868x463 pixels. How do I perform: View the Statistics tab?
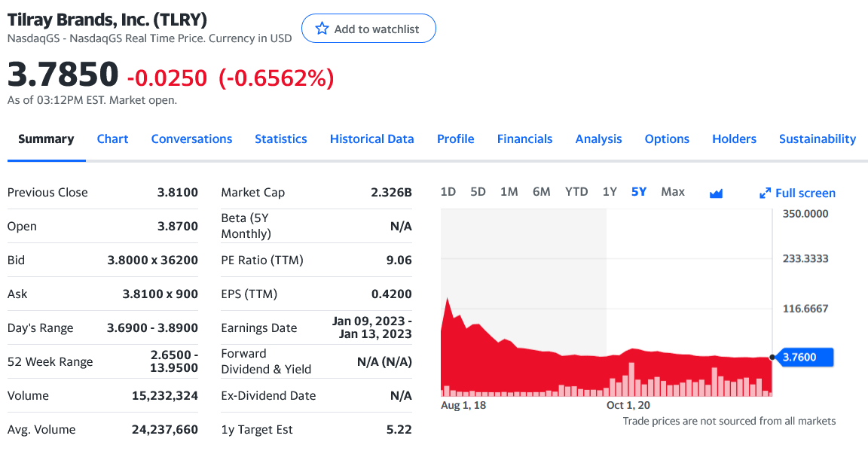pyautogui.click(x=280, y=139)
